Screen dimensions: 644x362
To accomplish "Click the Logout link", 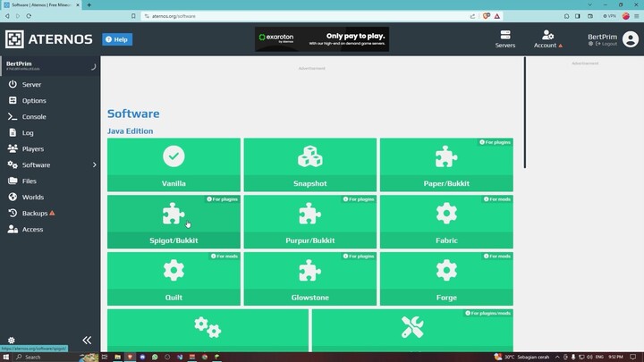I will click(606, 44).
